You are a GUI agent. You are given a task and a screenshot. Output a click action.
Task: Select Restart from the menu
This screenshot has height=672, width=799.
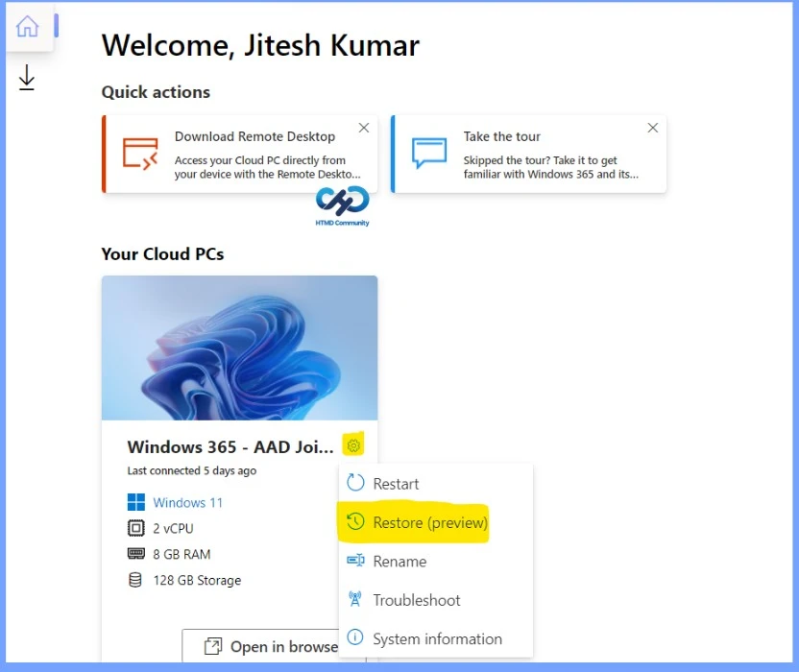436,484
